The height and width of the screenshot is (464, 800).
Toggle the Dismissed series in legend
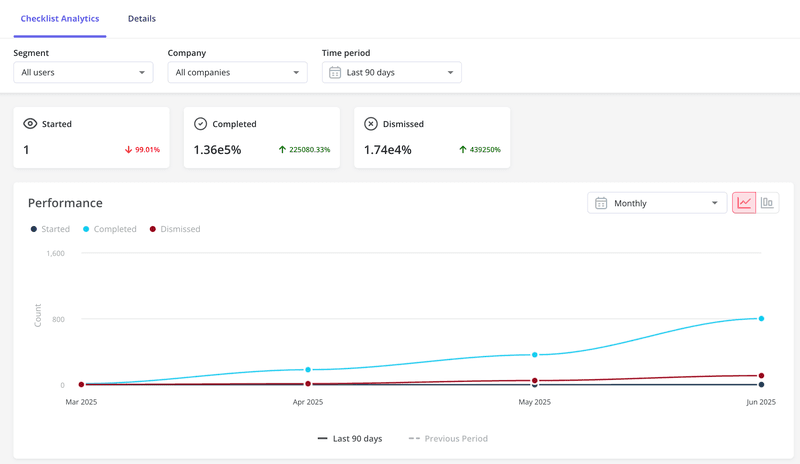pos(175,229)
